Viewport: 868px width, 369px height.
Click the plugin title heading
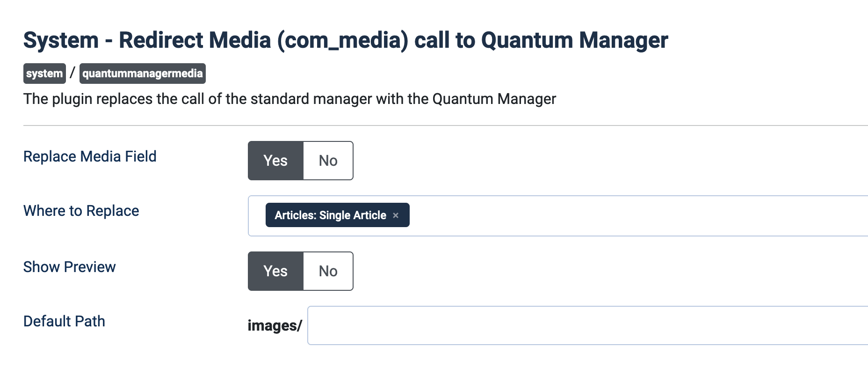[346, 40]
